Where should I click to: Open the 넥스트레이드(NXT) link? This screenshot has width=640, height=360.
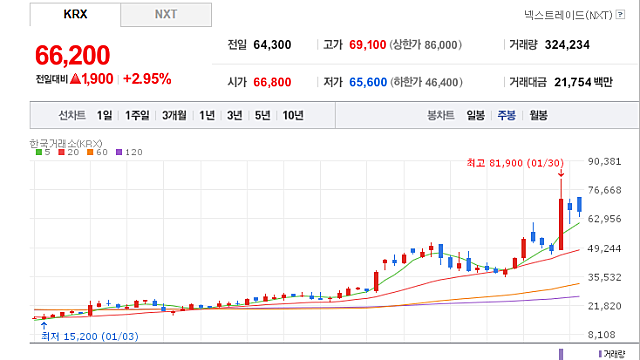tap(568, 15)
